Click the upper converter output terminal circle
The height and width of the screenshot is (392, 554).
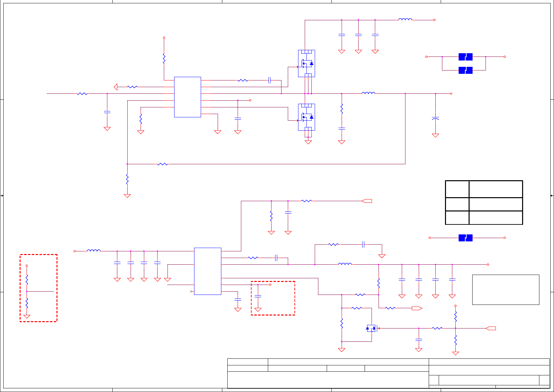pos(451,93)
